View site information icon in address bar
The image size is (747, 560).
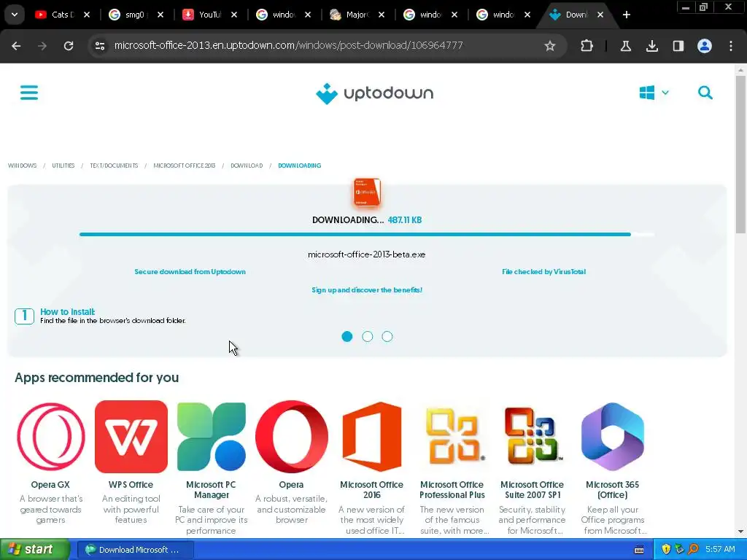click(x=100, y=46)
